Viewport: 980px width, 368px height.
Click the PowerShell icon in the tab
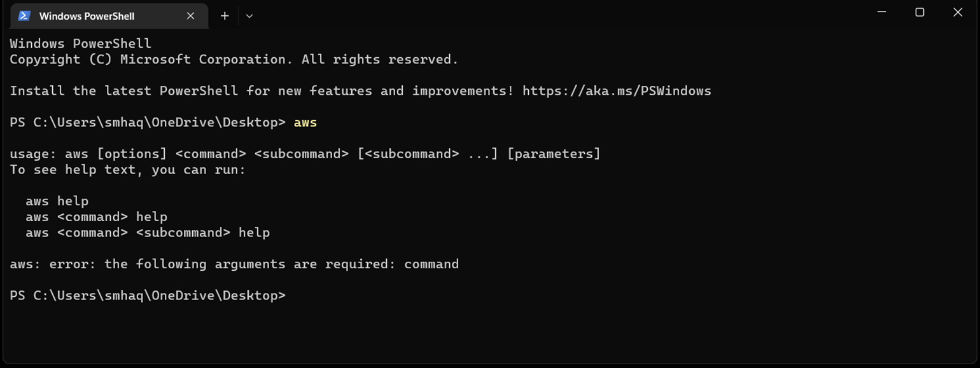(x=24, y=16)
